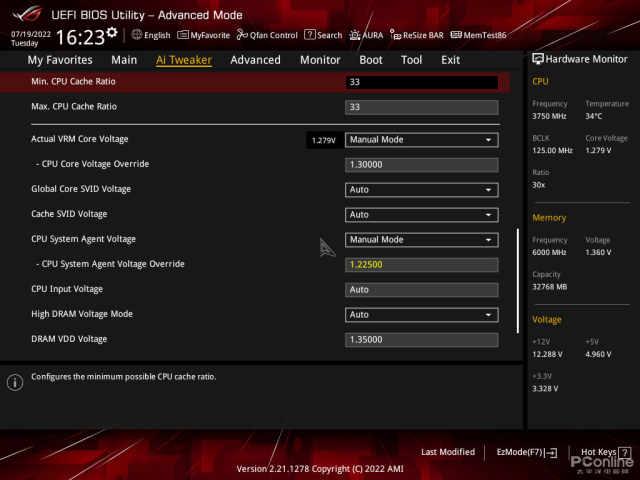Click the Search question mark icon
Screen dimensions: 640x480
point(309,35)
